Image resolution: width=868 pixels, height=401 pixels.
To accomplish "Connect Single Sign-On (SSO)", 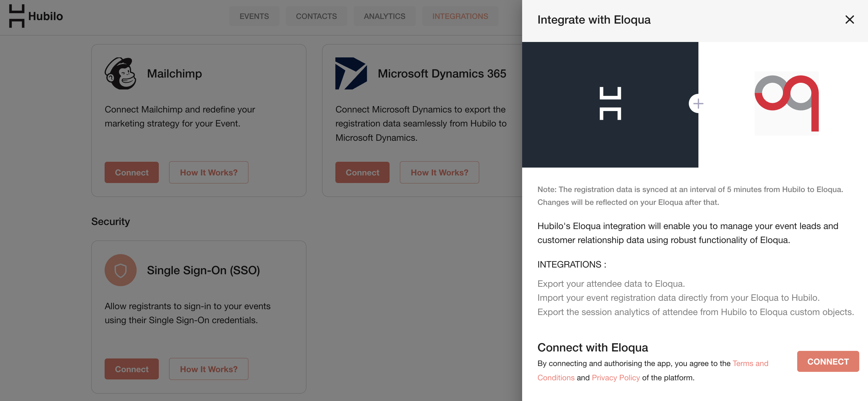I will click(x=131, y=369).
